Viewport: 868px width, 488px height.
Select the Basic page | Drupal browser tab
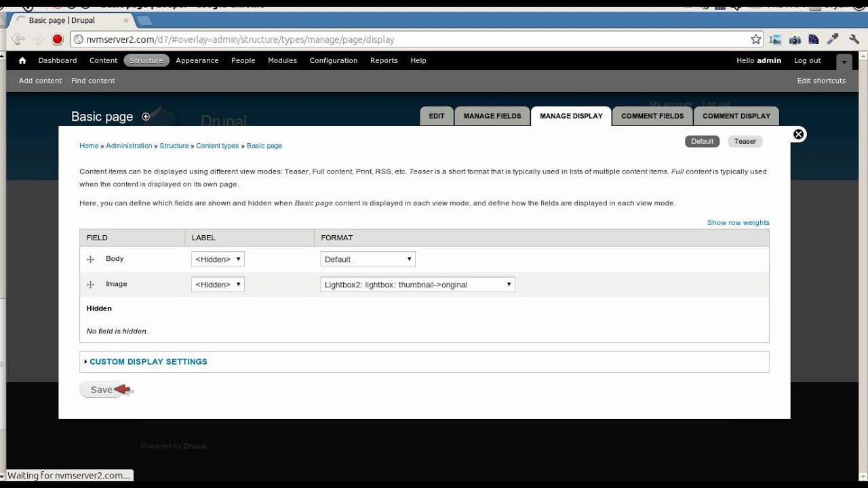(72, 20)
